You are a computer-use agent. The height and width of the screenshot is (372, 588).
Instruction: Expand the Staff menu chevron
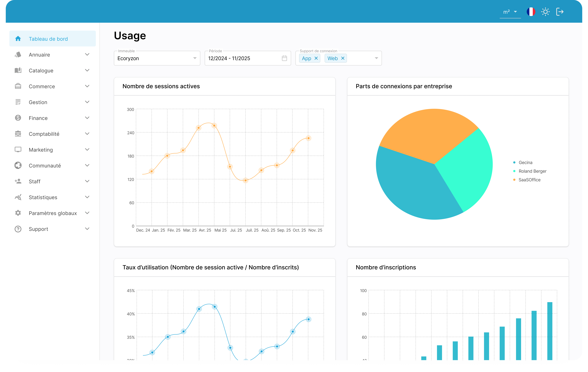[x=87, y=181]
